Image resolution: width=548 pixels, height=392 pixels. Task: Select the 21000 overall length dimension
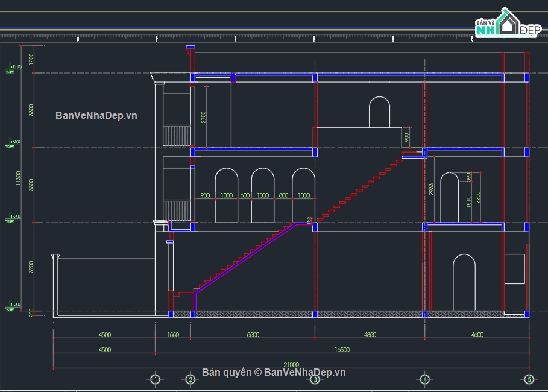click(x=291, y=364)
